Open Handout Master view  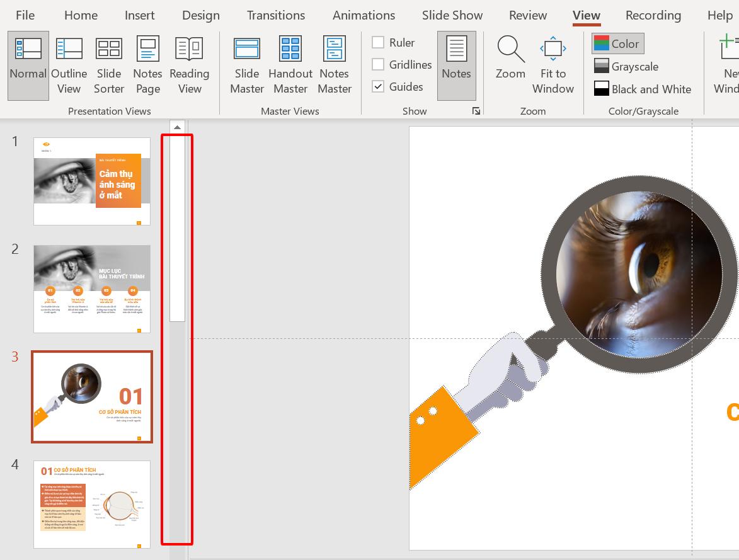(290, 66)
